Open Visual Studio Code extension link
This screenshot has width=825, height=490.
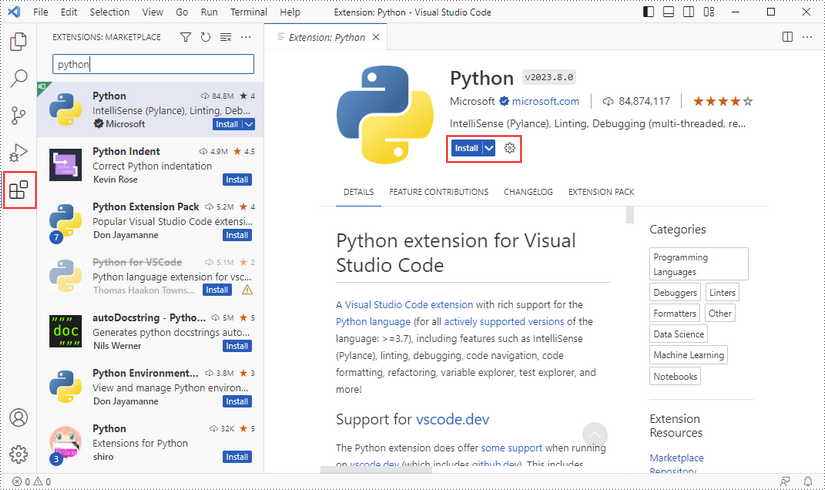(x=409, y=305)
